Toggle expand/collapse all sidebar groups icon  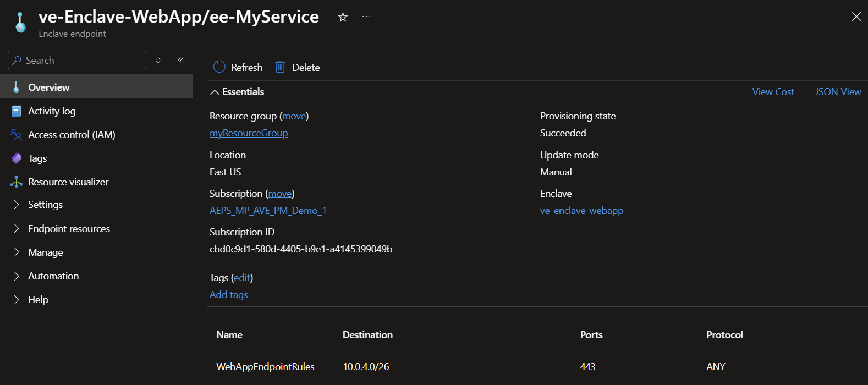pyautogui.click(x=158, y=61)
